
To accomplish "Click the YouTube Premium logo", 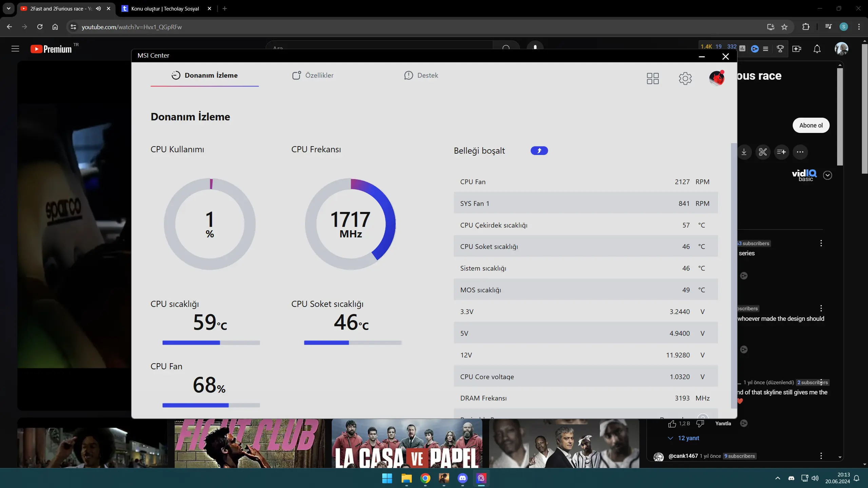I will pyautogui.click(x=51, y=49).
